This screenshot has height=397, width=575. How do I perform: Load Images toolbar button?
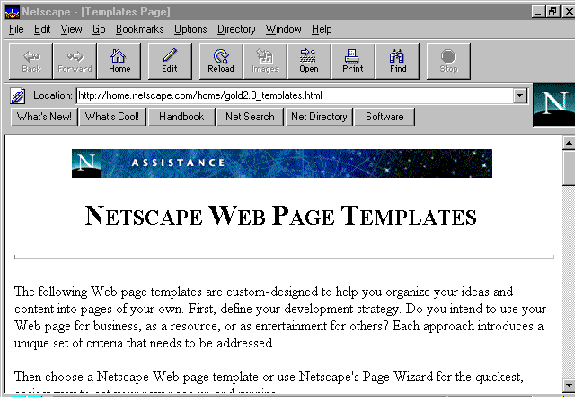(x=265, y=61)
